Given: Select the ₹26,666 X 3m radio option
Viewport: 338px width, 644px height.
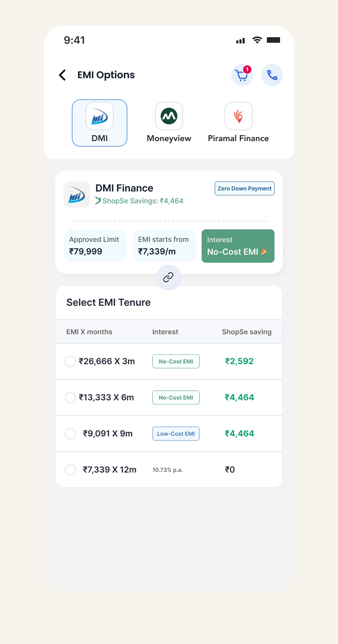Looking at the screenshot, I should click(70, 361).
